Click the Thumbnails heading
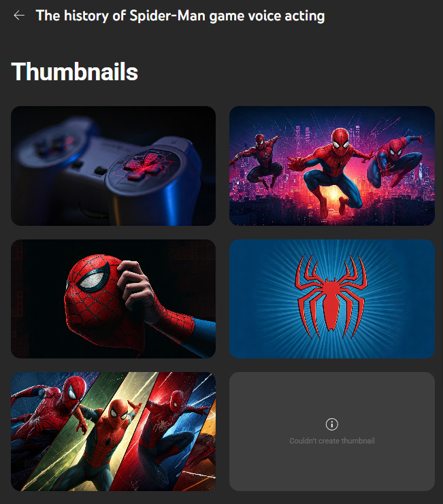443x504 pixels. tap(75, 71)
